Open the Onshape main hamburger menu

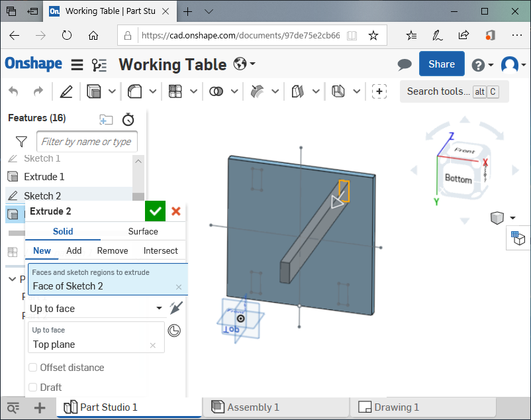(x=77, y=64)
